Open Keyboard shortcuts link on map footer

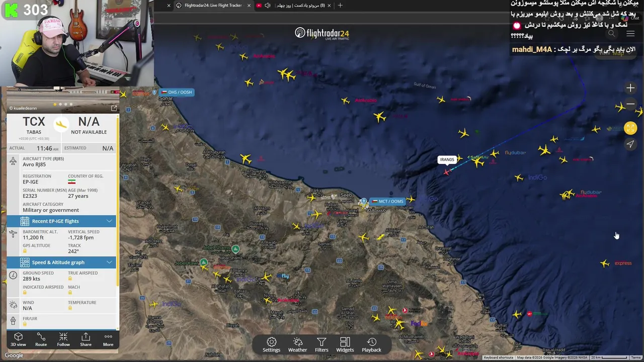(499, 357)
